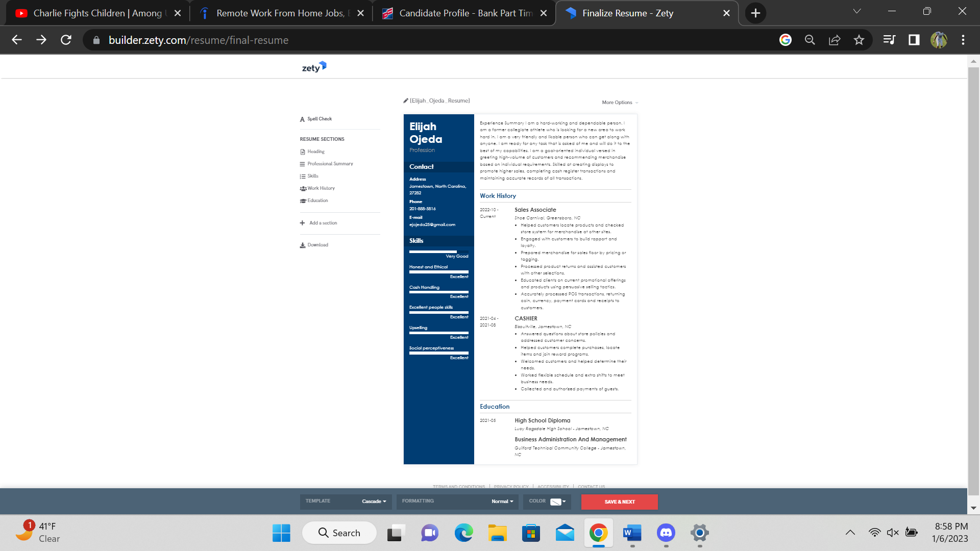
Task: Click the Sales Associate job title
Action: [535, 210]
